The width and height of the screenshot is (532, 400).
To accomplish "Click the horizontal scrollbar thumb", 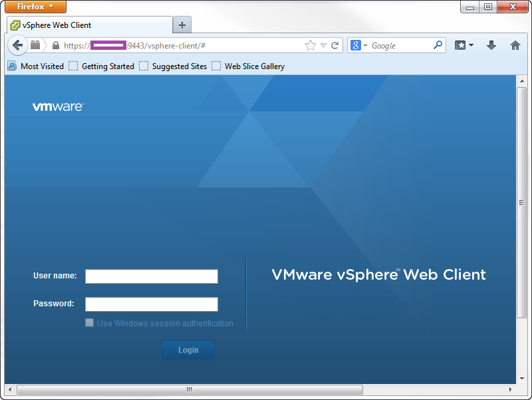I will [x=190, y=389].
